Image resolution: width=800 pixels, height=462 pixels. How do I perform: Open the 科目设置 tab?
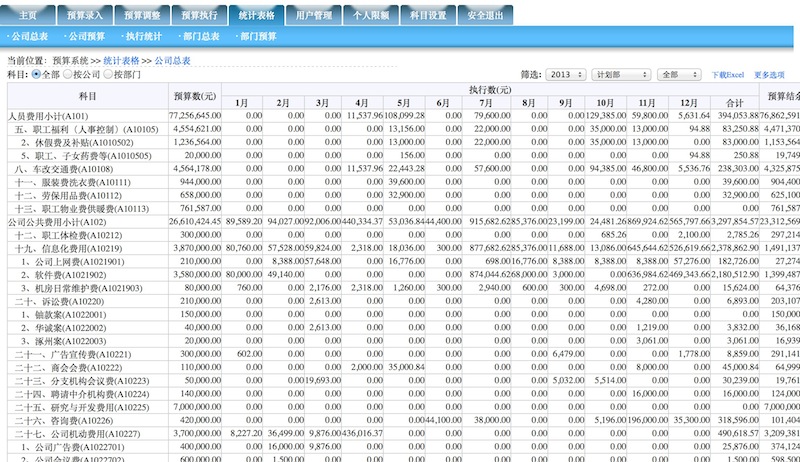[428, 15]
